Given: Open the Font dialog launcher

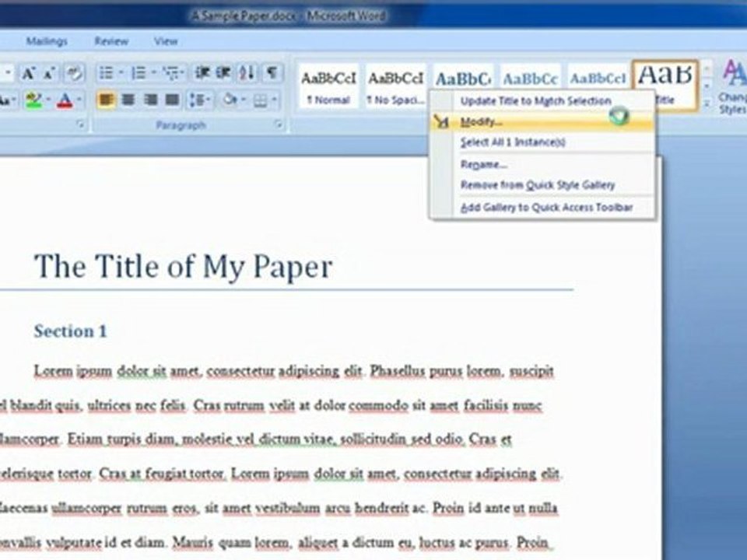Looking at the screenshot, I should [81, 124].
